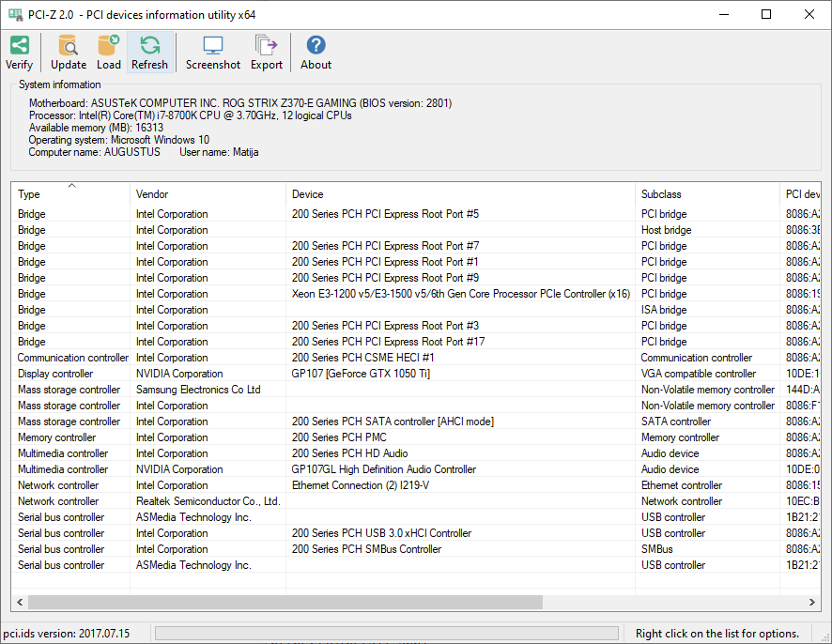Select the Samsung Electronics Co Ltd vendor cell
Screen dimensions: 832x644
coord(198,390)
